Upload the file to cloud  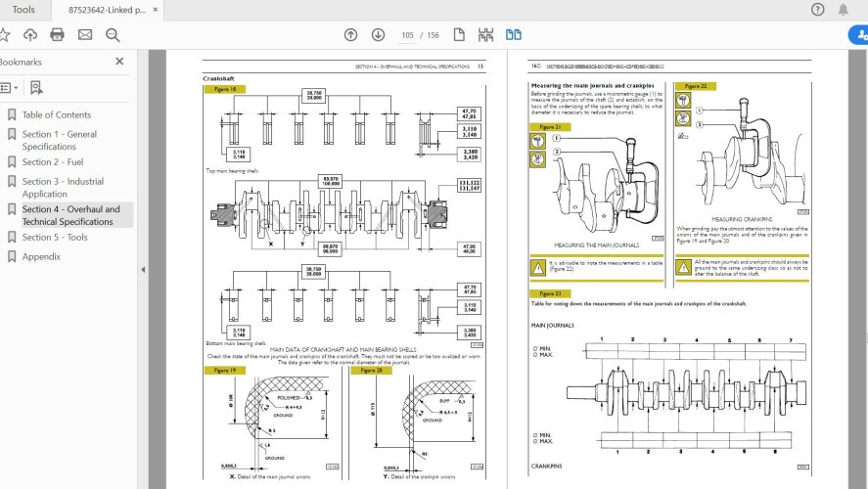click(30, 35)
